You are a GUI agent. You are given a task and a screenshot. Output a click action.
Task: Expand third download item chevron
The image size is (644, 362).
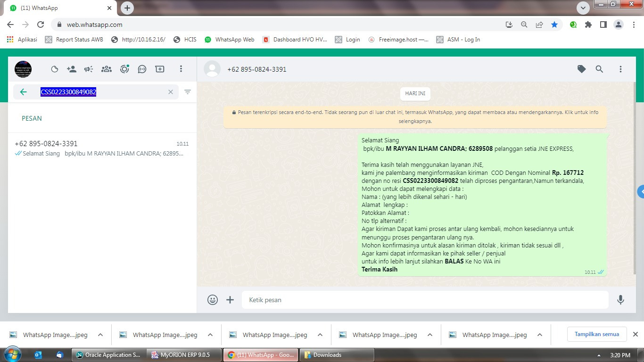point(320,335)
